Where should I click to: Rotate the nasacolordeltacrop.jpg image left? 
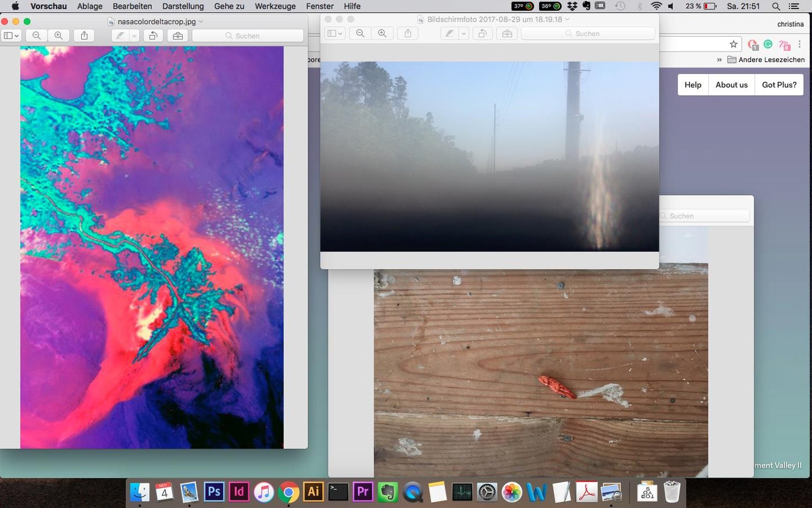click(153, 35)
